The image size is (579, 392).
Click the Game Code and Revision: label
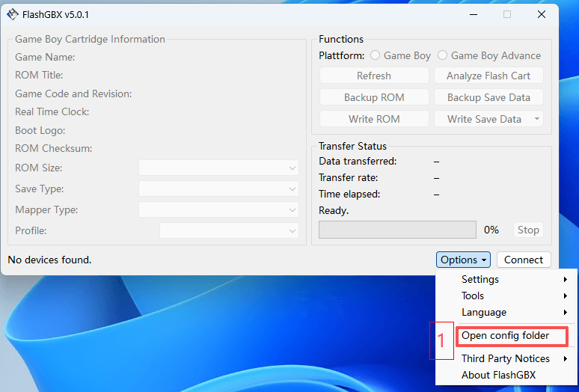[73, 94]
